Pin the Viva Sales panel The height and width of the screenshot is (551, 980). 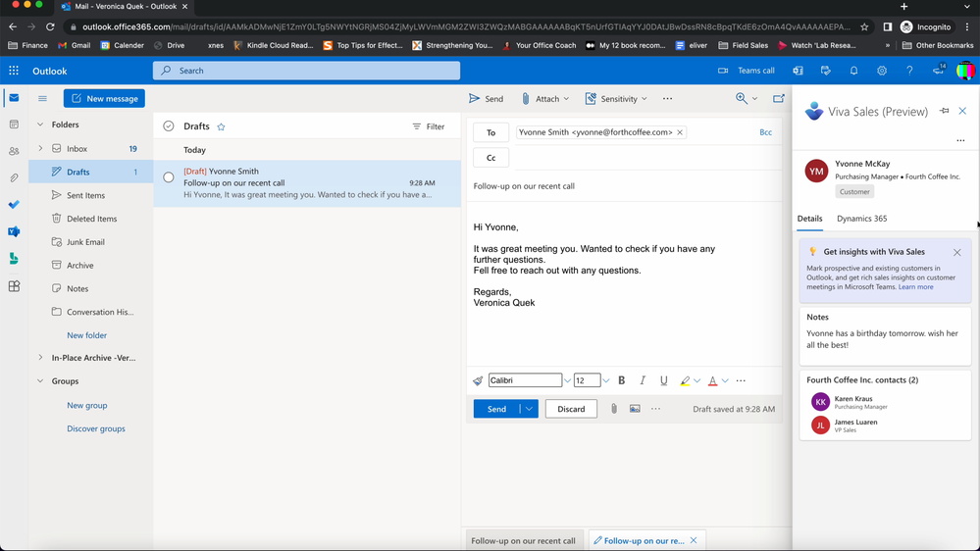point(945,111)
